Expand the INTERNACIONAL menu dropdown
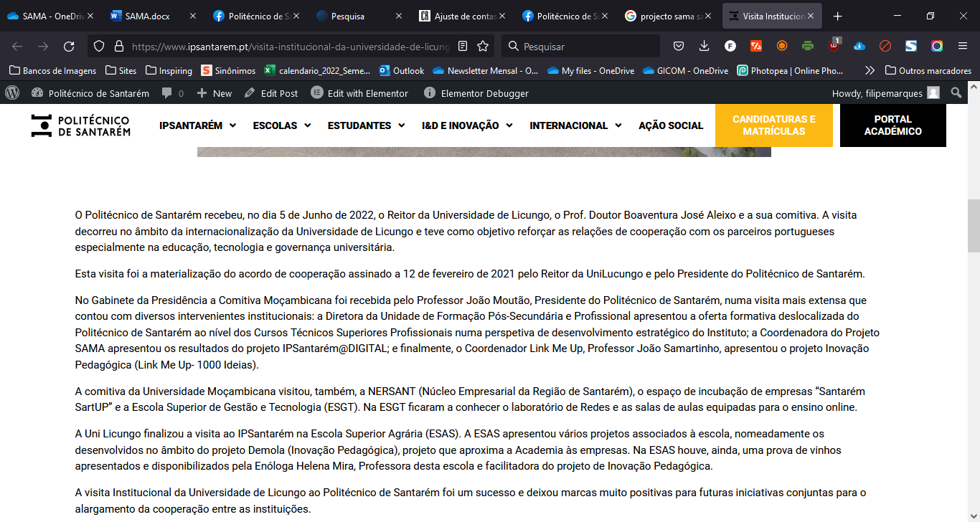Image resolution: width=980 pixels, height=522 pixels. pyautogui.click(x=575, y=125)
